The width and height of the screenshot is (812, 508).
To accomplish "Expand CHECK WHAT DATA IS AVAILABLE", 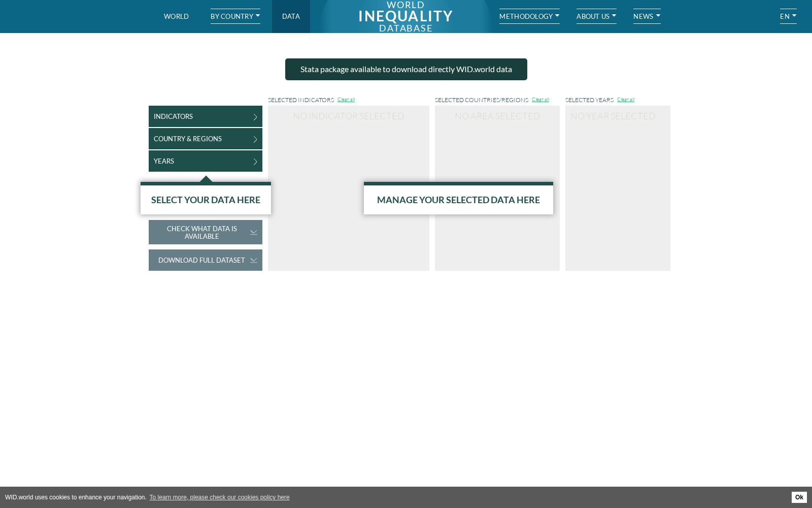I will tap(206, 232).
